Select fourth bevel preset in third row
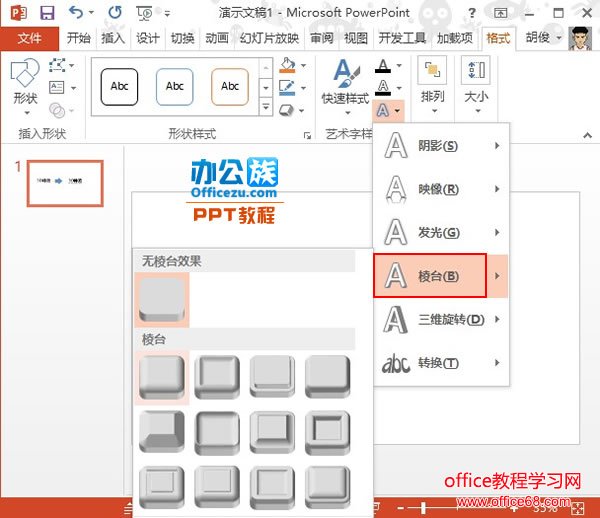The height and width of the screenshot is (518, 600). [328, 487]
